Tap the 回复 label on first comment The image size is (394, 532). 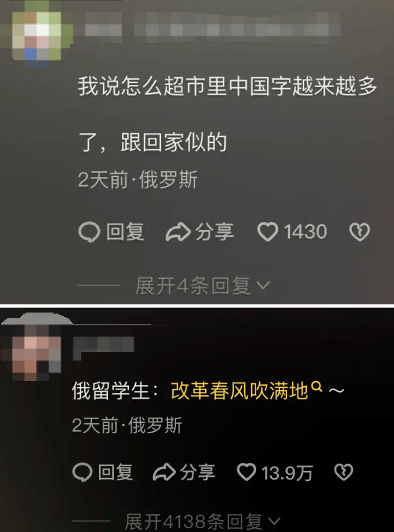pos(125,232)
